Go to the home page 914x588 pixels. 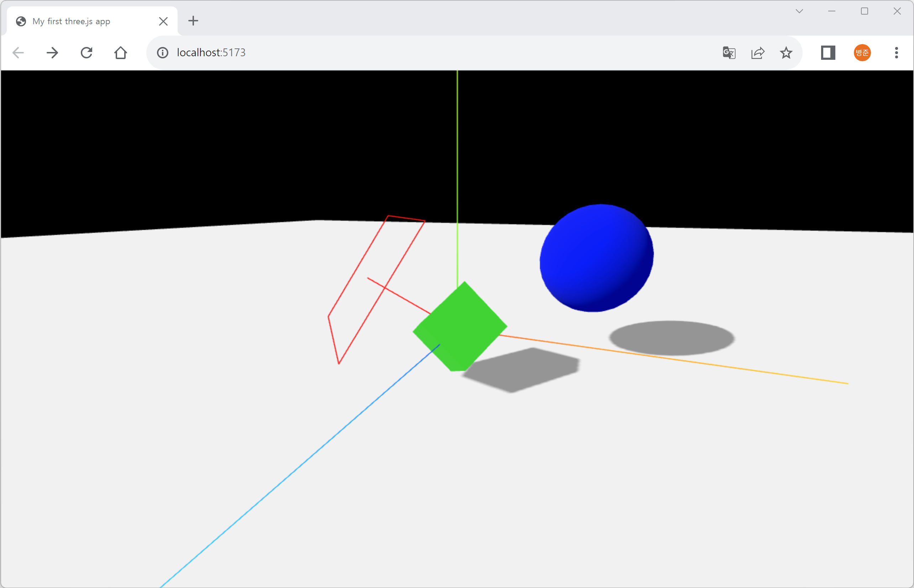click(x=121, y=53)
